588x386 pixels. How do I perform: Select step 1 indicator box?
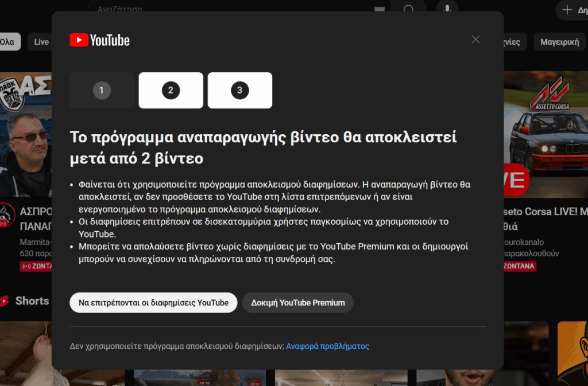[102, 90]
